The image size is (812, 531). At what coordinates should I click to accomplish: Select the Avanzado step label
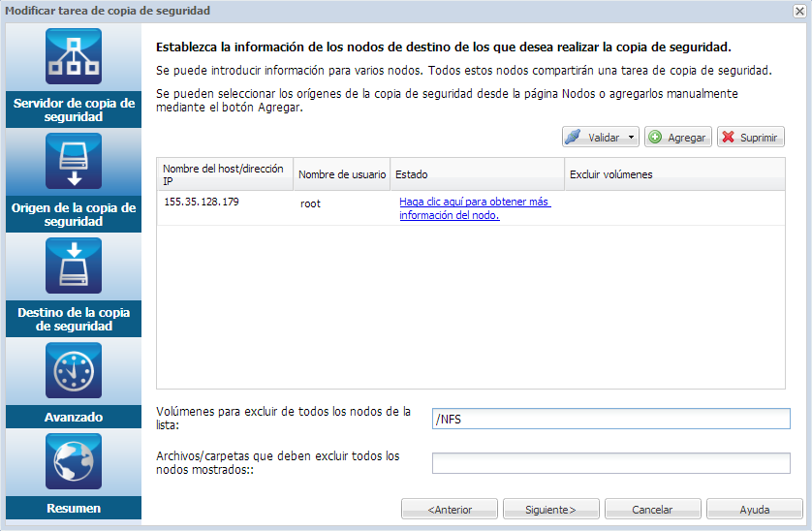pyautogui.click(x=74, y=417)
